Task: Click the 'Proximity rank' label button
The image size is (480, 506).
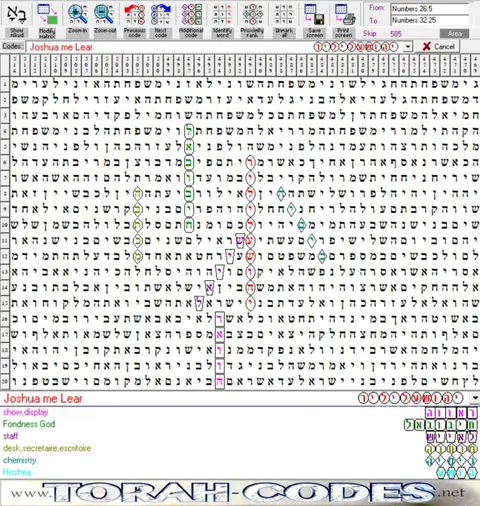Action: [252, 33]
